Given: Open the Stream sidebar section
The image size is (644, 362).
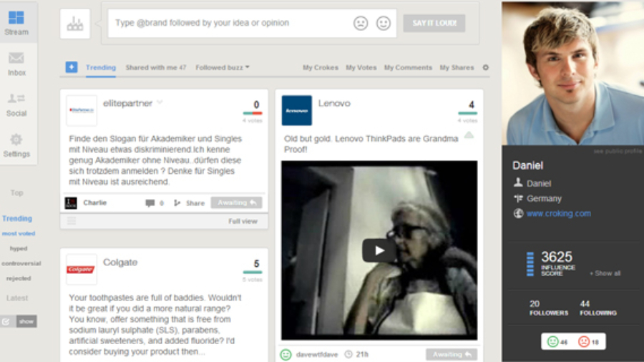Looking at the screenshot, I should click(x=16, y=23).
